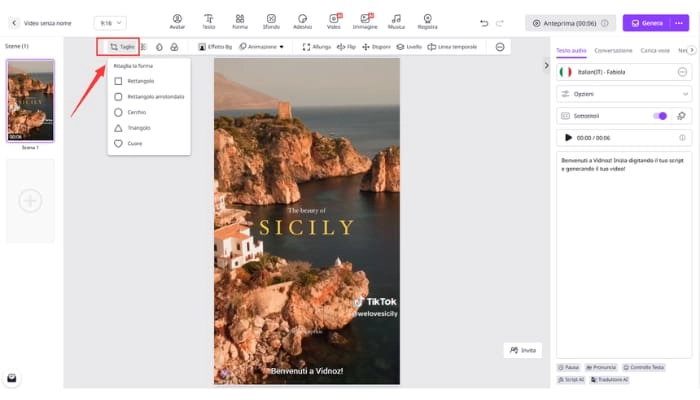Click the color filter circles icon
700x400 pixels.
click(174, 47)
